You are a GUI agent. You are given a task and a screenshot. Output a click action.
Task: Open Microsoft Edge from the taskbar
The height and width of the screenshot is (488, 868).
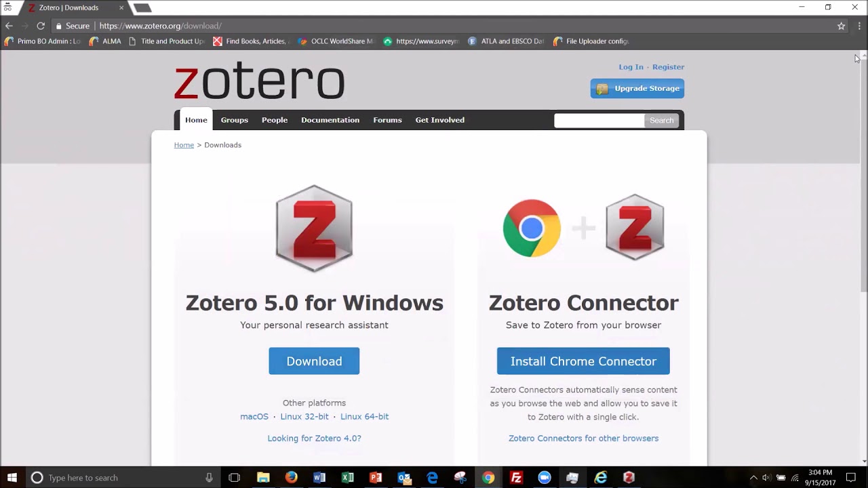[x=432, y=478]
